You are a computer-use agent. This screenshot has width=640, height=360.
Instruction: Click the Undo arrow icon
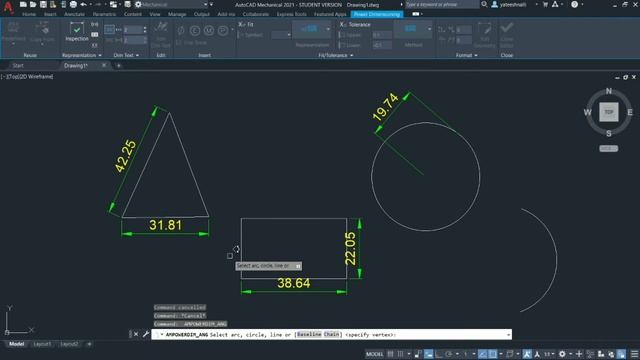tap(84, 4)
